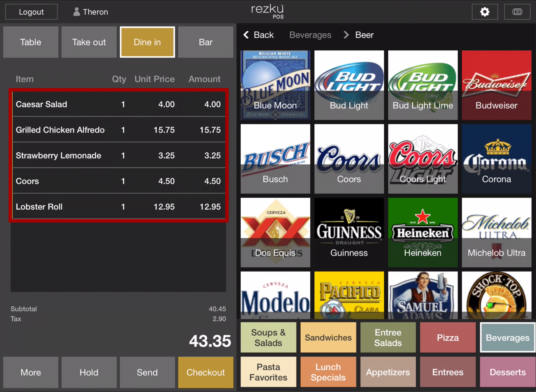The image size is (536, 392).
Task: Click the Unit Price column header
Action: click(154, 79)
